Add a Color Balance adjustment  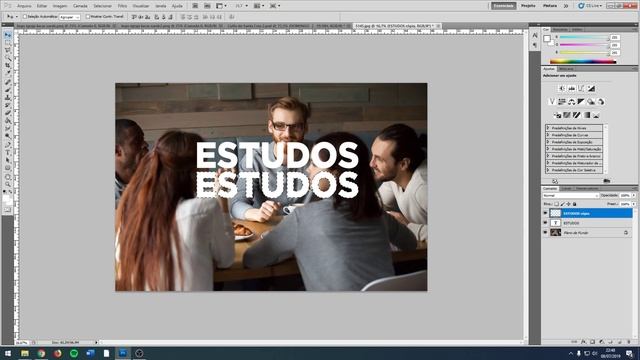click(571, 102)
